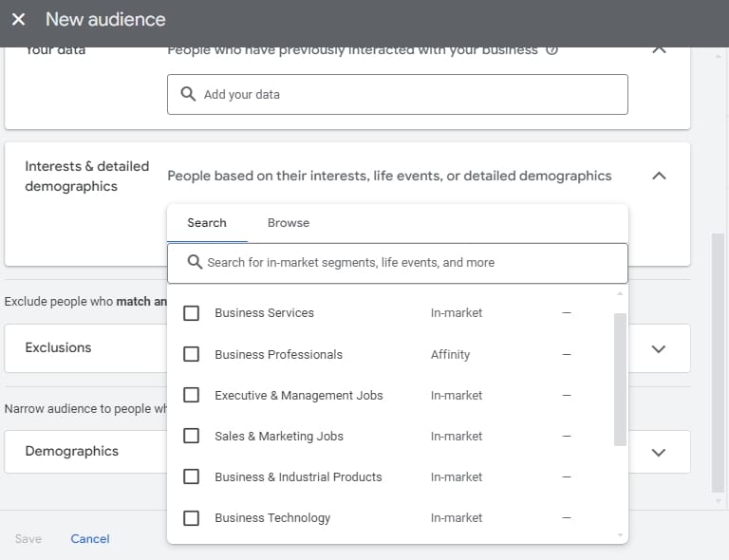Enable Sales & Marketing Jobs segment
The width and height of the screenshot is (729, 560).
tap(191, 436)
